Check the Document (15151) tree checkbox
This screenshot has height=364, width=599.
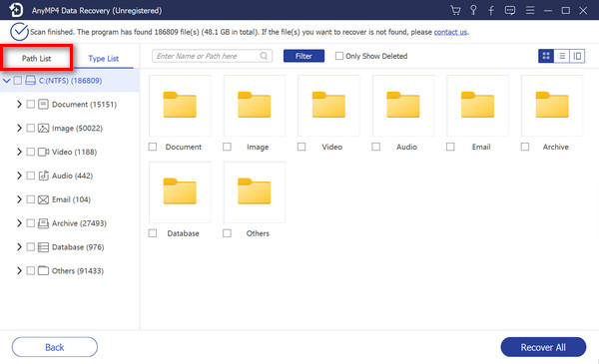[x=31, y=104]
